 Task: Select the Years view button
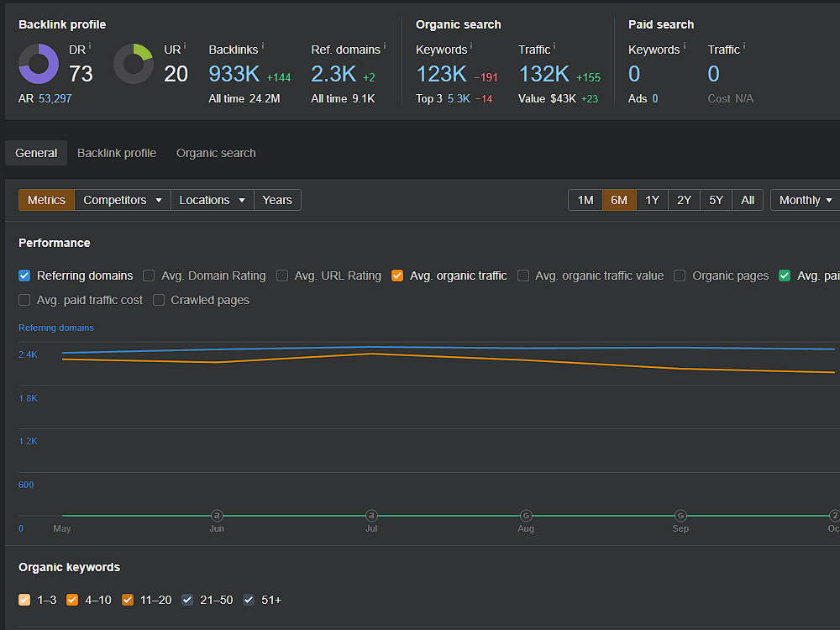click(x=277, y=200)
